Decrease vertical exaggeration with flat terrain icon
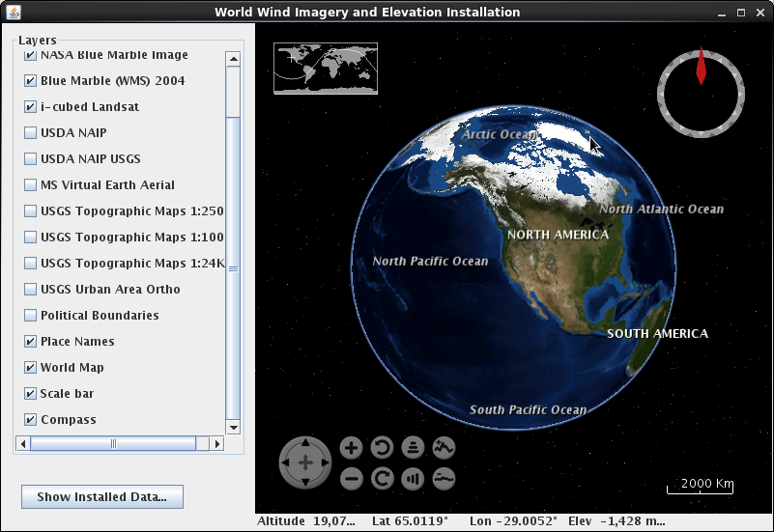The height and width of the screenshot is (532, 774). (444, 478)
